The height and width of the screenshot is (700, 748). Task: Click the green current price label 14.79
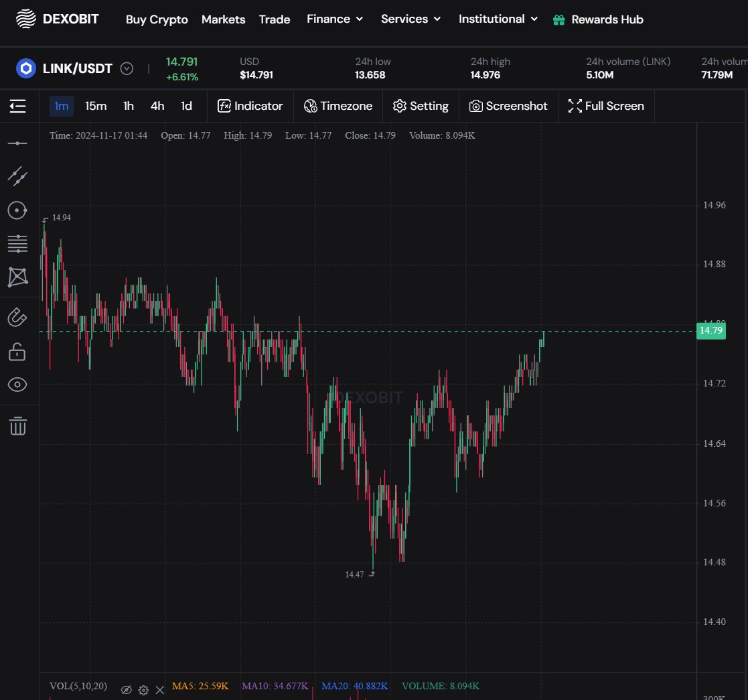pyautogui.click(x=710, y=330)
